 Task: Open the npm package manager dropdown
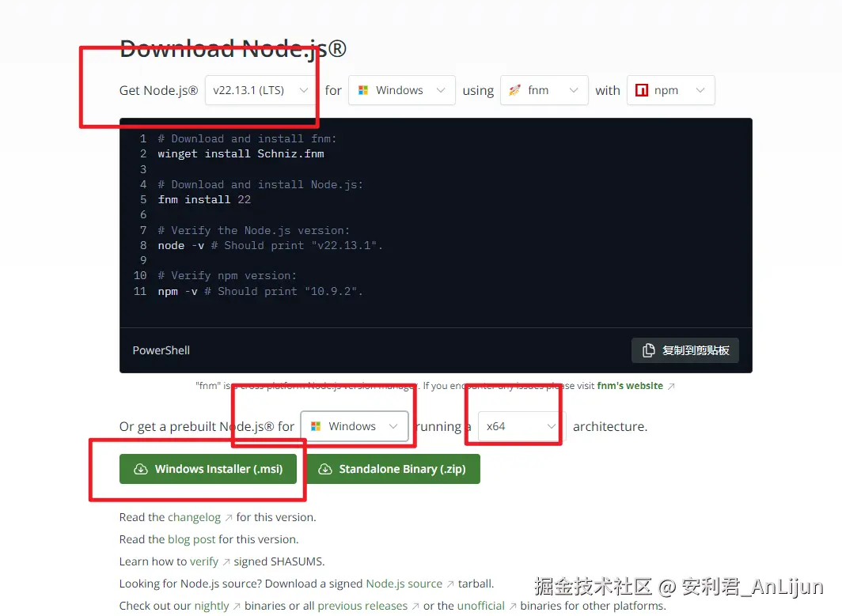point(671,90)
